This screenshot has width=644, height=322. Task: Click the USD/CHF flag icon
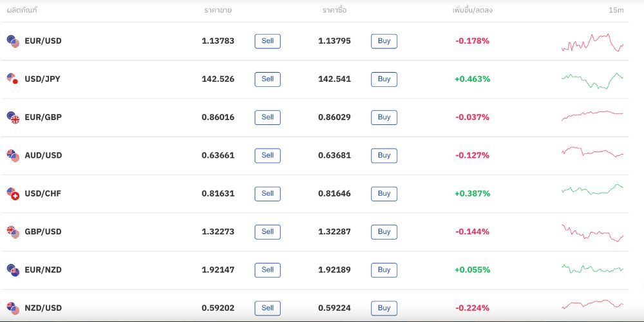[x=13, y=193]
